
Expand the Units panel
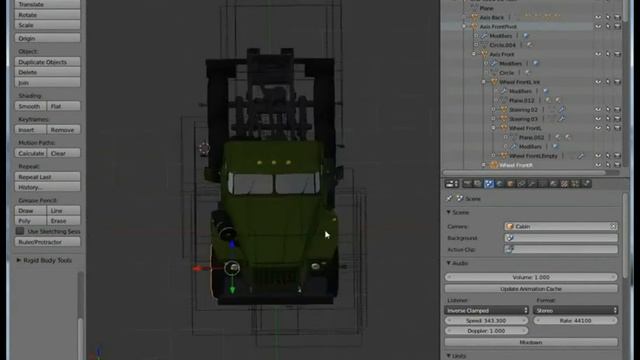[449, 356]
